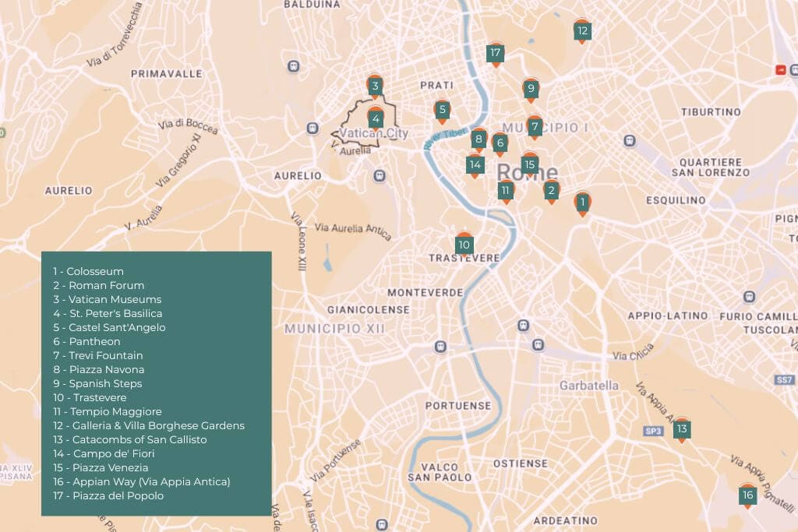Click the metro icon just west of Vatican City
The image size is (798, 532).
pos(312,129)
